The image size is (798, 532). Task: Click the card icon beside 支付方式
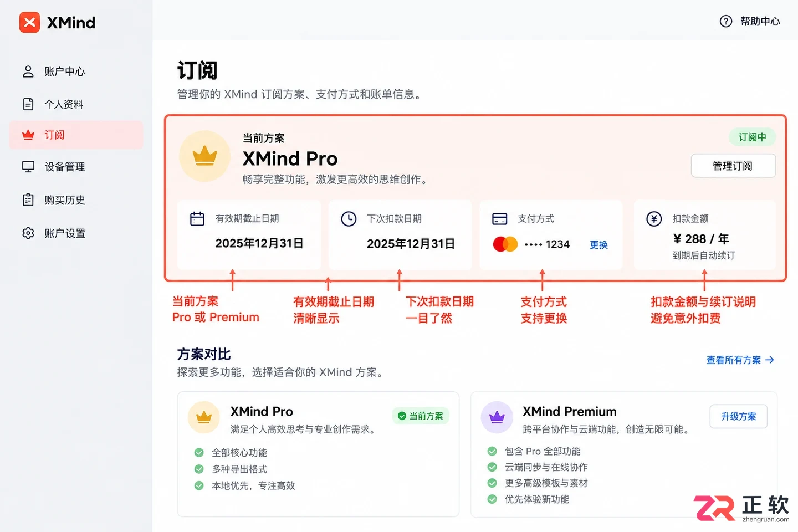click(500, 219)
